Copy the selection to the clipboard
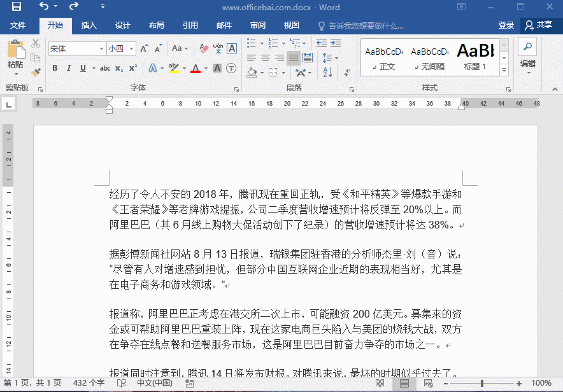The width and height of the screenshot is (563, 392). pyautogui.click(x=35, y=57)
